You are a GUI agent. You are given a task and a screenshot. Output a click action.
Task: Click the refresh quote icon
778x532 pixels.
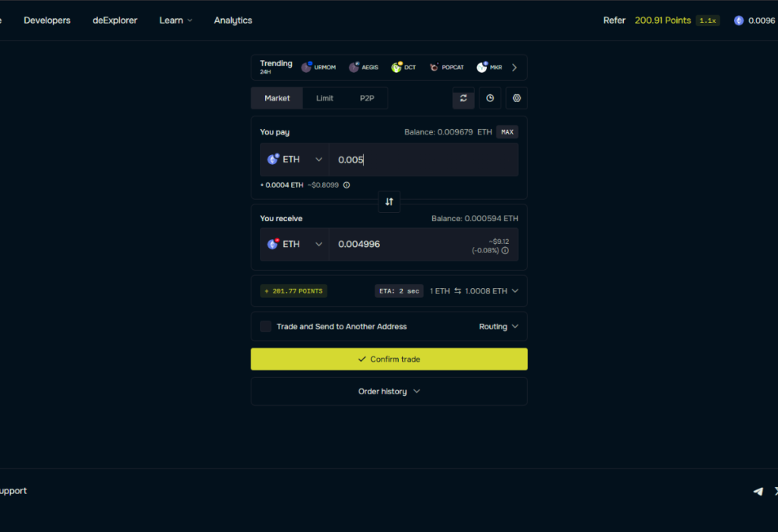[x=463, y=98]
